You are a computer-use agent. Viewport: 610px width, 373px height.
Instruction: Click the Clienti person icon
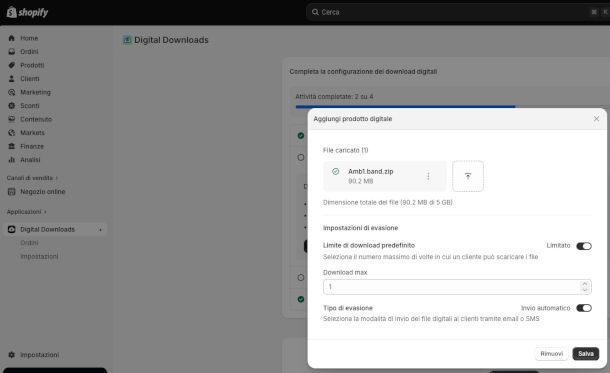pyautogui.click(x=12, y=79)
